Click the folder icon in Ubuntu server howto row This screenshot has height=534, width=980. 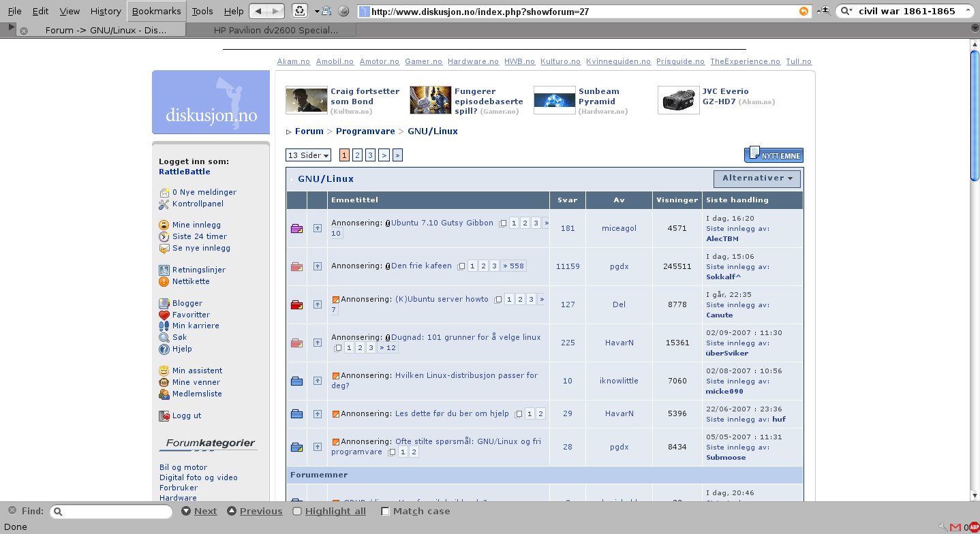[296, 304]
